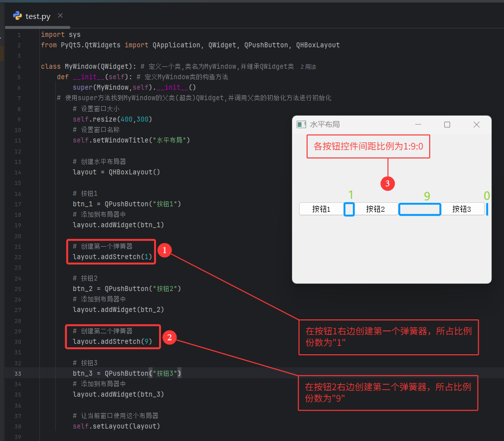Click the '# 设置窗口大小' comment
This screenshot has height=441, width=504.
(x=96, y=109)
